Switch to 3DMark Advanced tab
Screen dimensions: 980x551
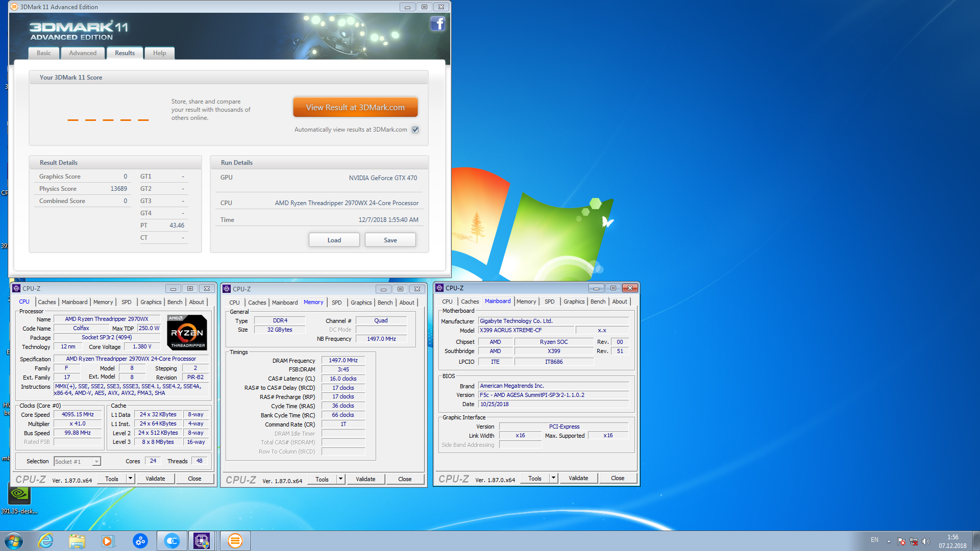click(83, 53)
